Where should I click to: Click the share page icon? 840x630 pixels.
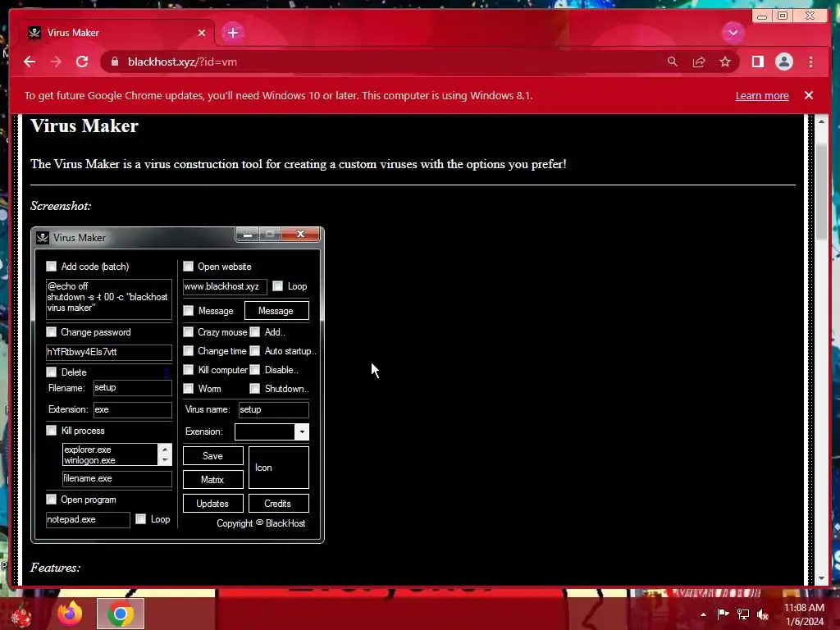coord(699,62)
